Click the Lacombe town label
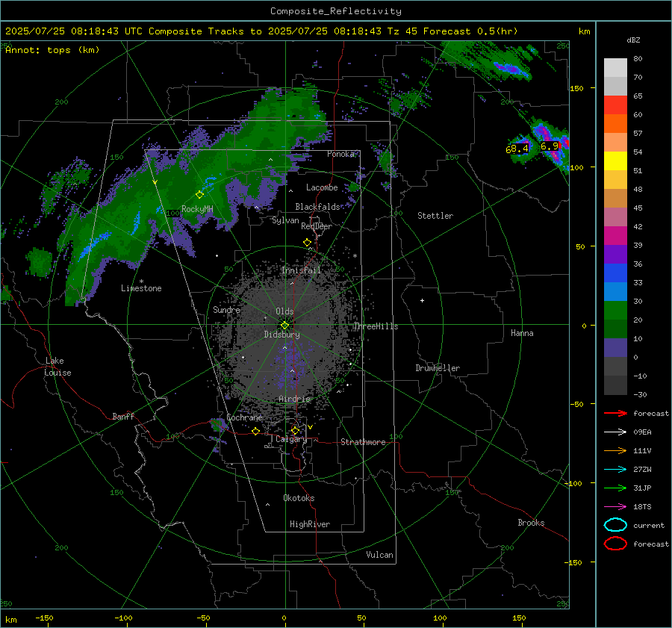The height and width of the screenshot is (628, 672). pyautogui.click(x=322, y=187)
